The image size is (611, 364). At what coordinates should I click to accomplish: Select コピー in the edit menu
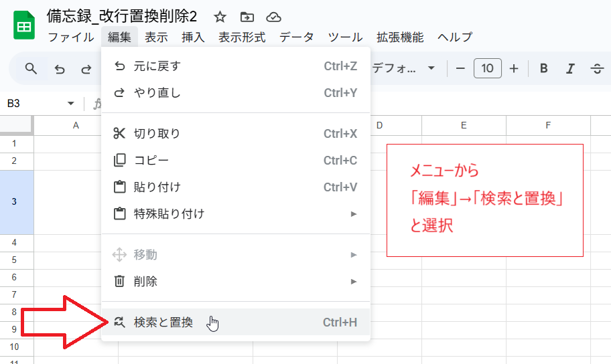point(236,160)
